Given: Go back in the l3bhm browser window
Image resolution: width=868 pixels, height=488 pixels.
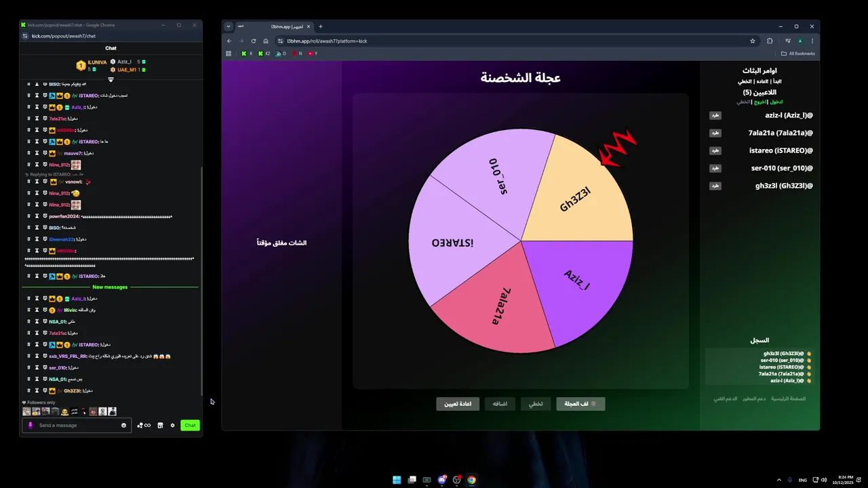Looking at the screenshot, I should pos(229,41).
